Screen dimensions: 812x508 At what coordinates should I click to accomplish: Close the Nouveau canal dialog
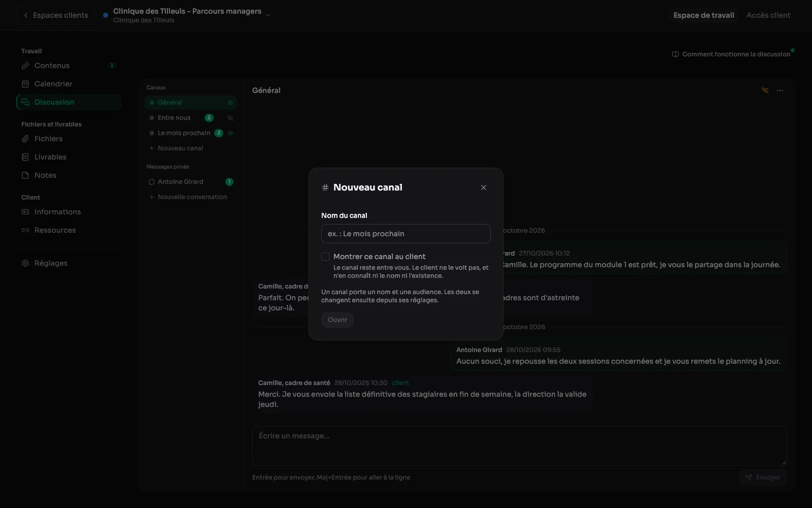(x=484, y=187)
